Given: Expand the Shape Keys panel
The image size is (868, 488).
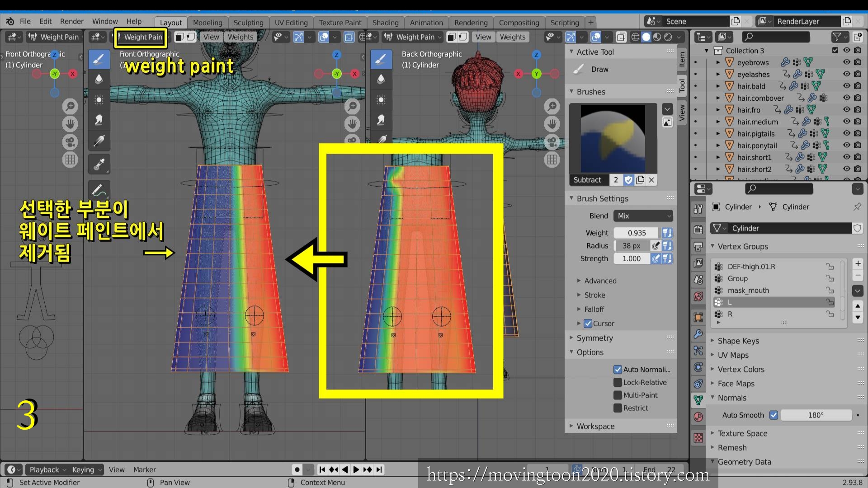Looking at the screenshot, I should (x=738, y=341).
